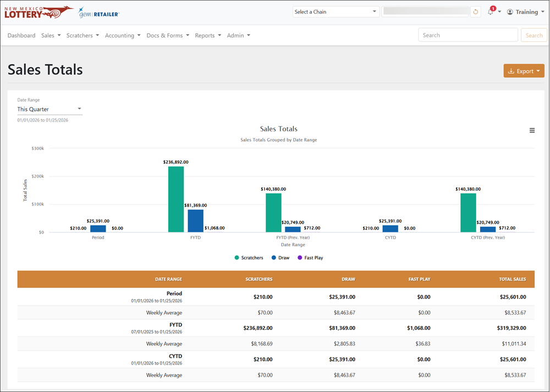The image size is (550, 392).
Task: Toggle Fast Play series in legend
Action: [x=310, y=258]
